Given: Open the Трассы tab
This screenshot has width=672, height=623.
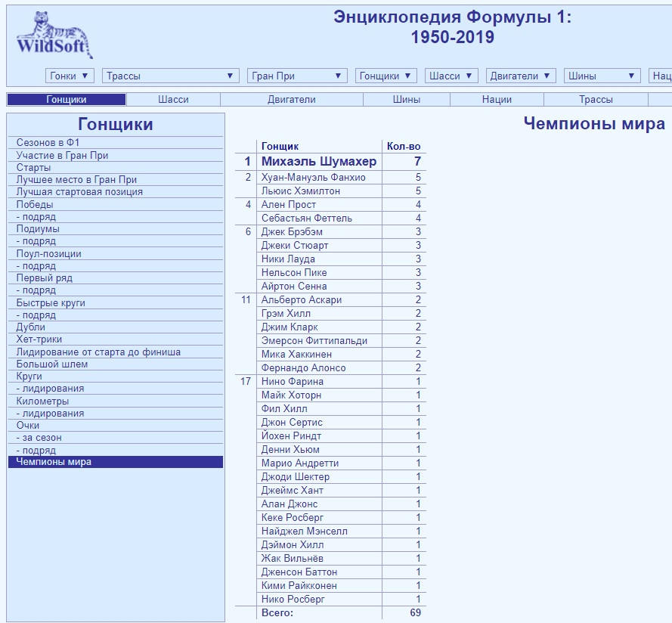Looking at the screenshot, I should point(596,99).
